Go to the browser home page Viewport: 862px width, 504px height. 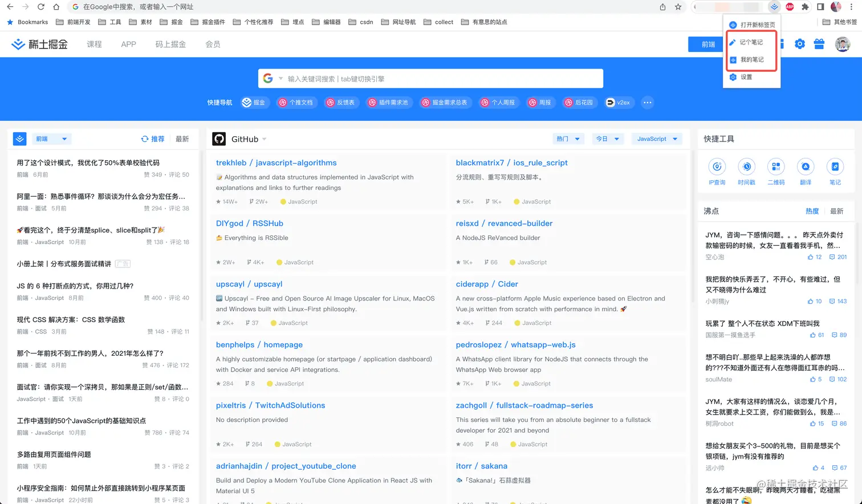(56, 7)
